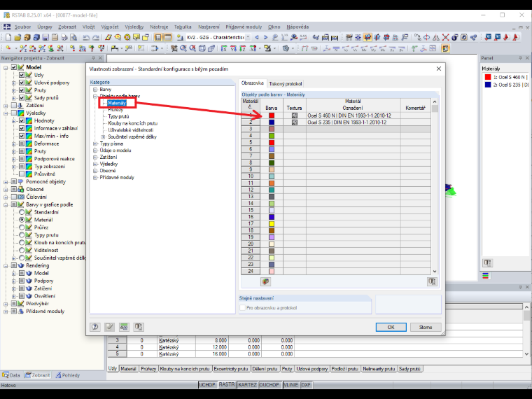Expand the Zatížení category in dialog tree
This screenshot has height=399, width=532.
coord(95,157)
